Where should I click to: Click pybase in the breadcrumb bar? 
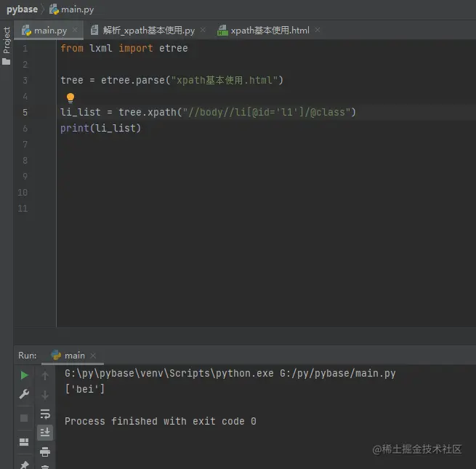coord(22,9)
